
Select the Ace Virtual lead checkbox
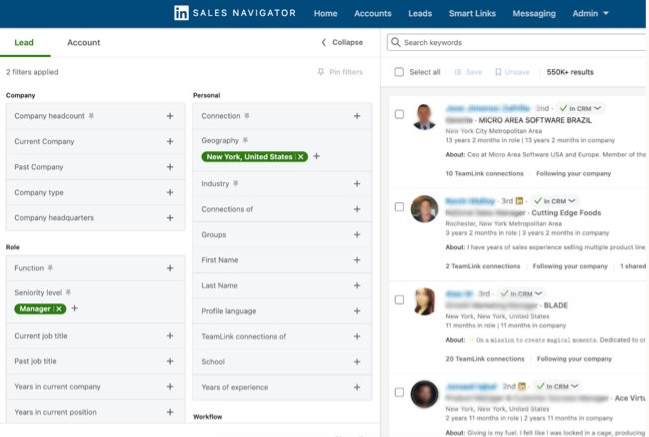click(x=399, y=392)
